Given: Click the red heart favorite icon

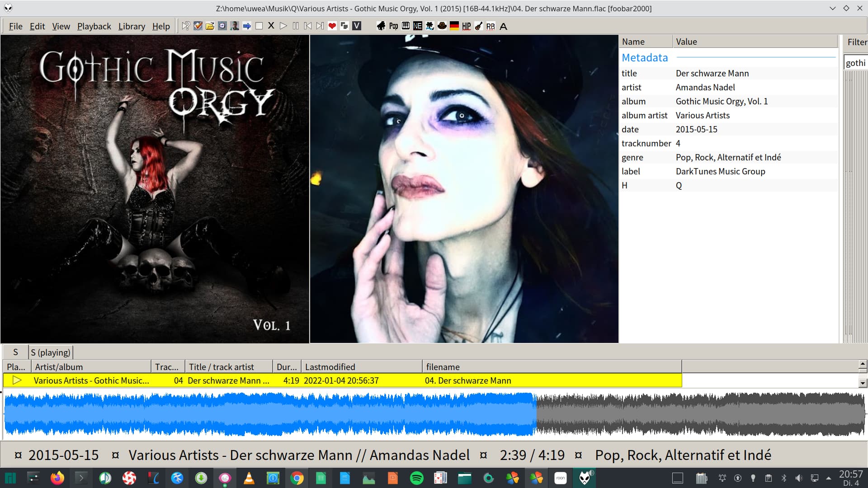Looking at the screenshot, I should [x=332, y=26].
